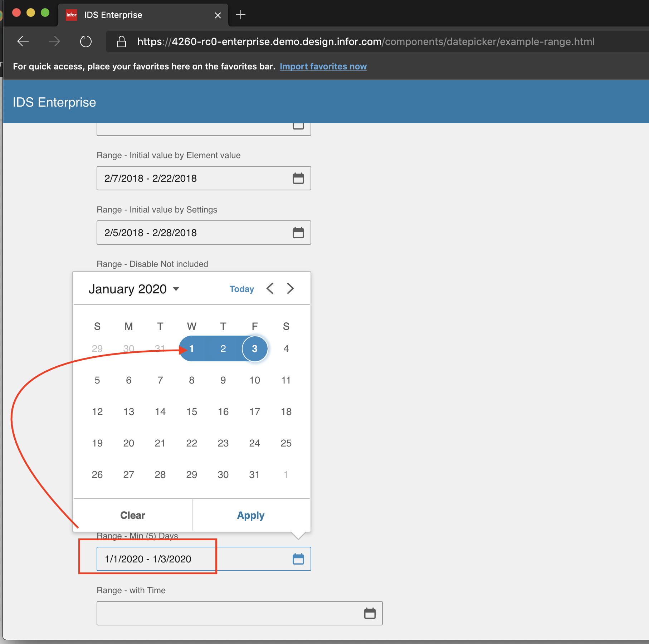649x644 pixels.
Task: Select January 17
Action: (255, 411)
